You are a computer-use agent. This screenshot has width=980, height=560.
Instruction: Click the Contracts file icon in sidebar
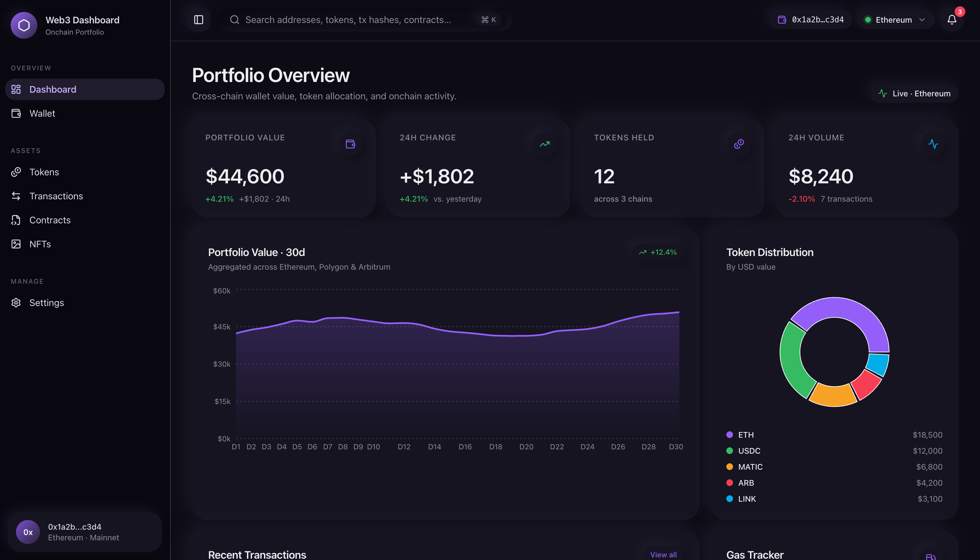[x=16, y=220]
